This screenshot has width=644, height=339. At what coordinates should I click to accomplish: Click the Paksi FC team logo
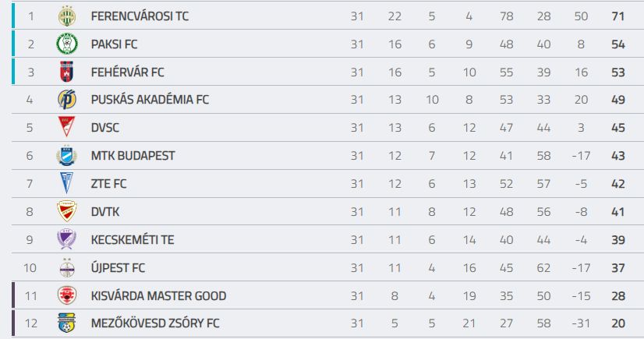tap(66, 44)
